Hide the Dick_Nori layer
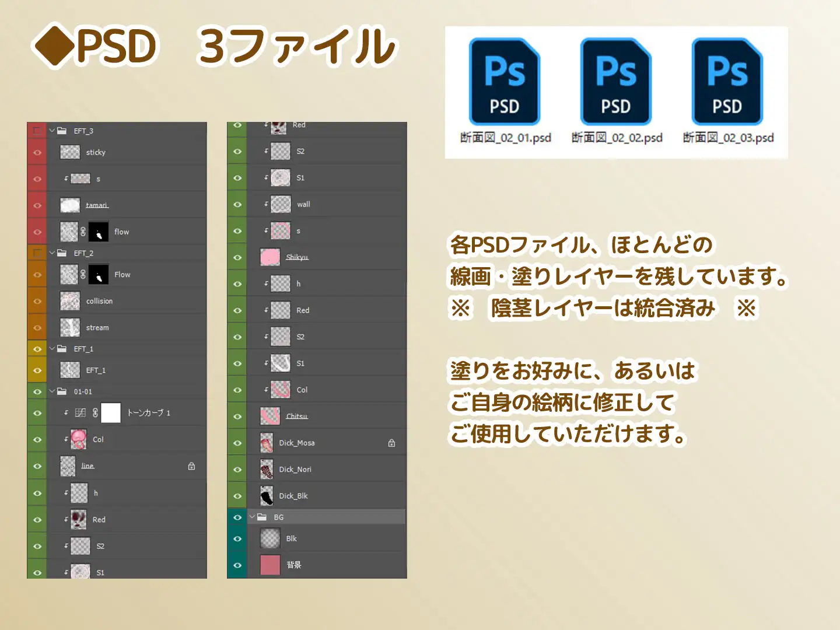Viewport: 840px width, 630px height. click(x=237, y=470)
